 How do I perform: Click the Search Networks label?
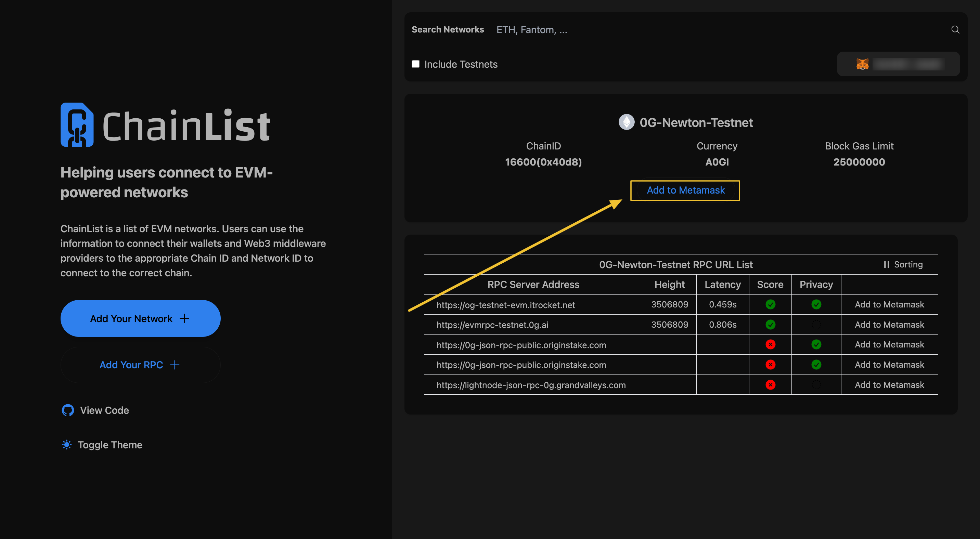[x=447, y=30]
